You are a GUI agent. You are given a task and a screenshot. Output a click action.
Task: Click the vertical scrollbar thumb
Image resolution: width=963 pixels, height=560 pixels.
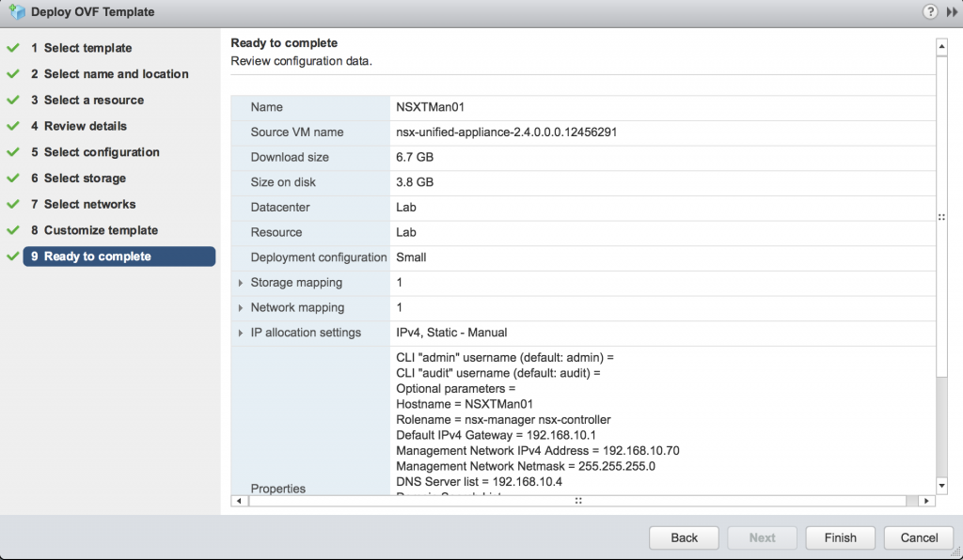coord(941,216)
